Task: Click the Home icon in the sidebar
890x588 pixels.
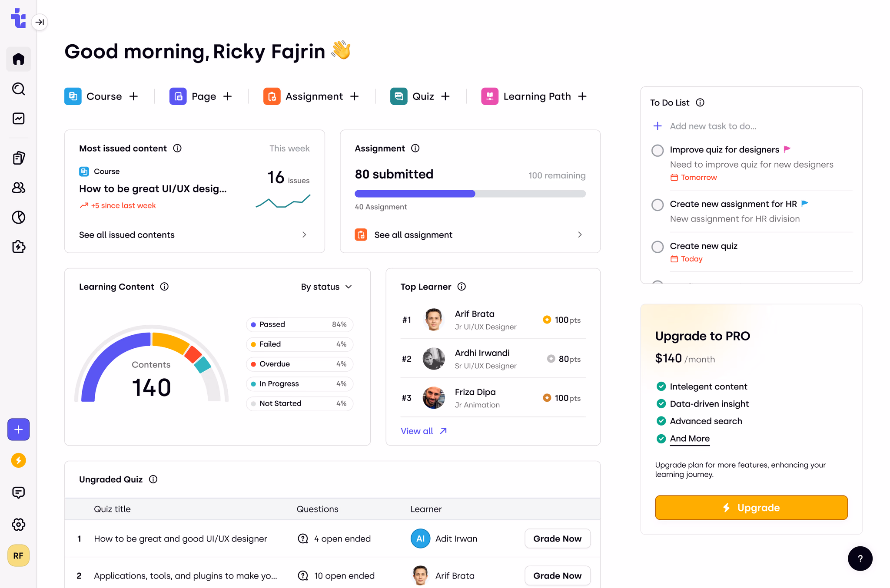Action: [x=18, y=59]
